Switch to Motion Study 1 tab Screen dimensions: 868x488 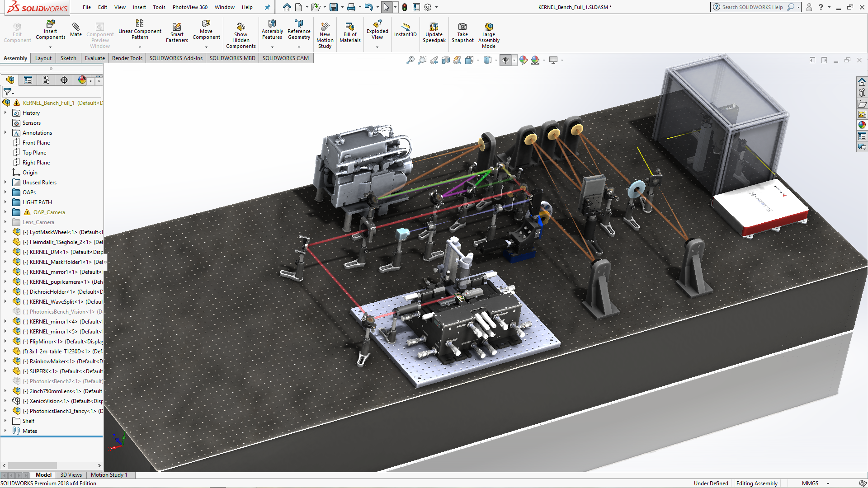(x=109, y=475)
